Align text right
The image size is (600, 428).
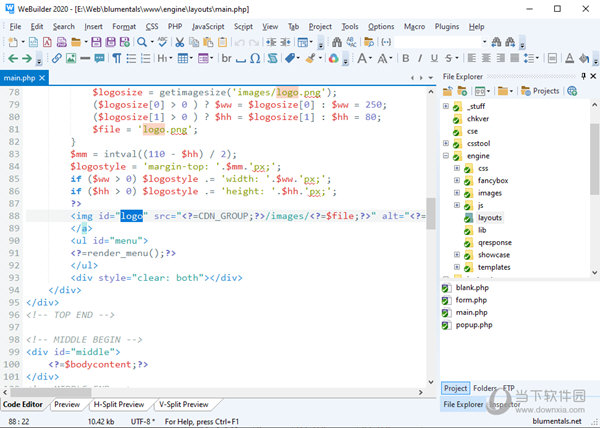coord(500,58)
